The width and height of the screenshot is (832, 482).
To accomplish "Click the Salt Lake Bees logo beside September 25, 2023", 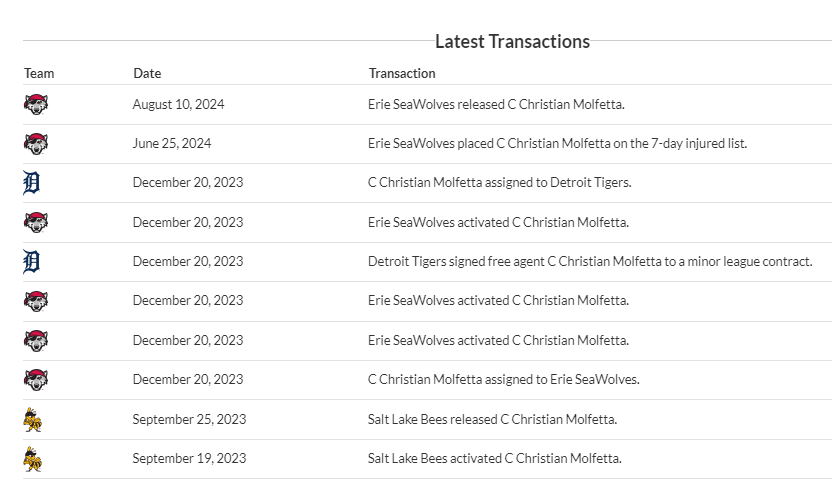I will click(33, 419).
